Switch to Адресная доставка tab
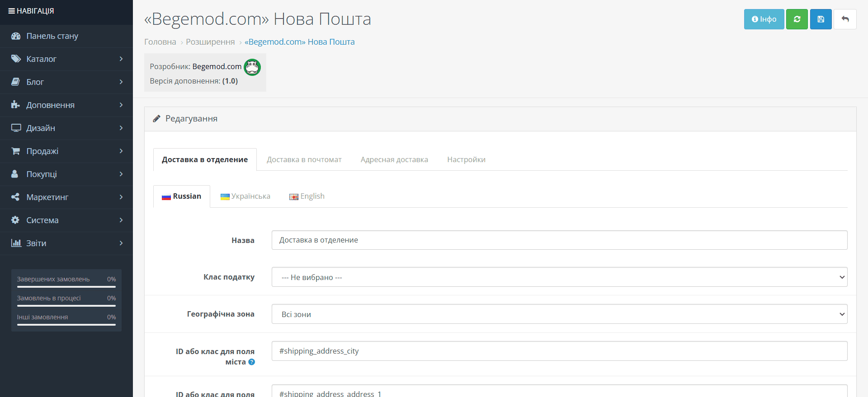868x397 pixels. click(394, 159)
